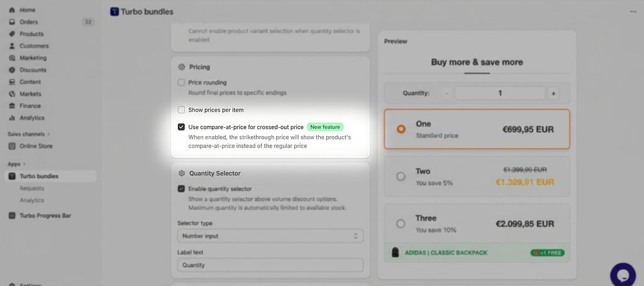The image size is (644, 286).
Task: Click the Discounts icon in sidebar
Action: coord(12,70)
